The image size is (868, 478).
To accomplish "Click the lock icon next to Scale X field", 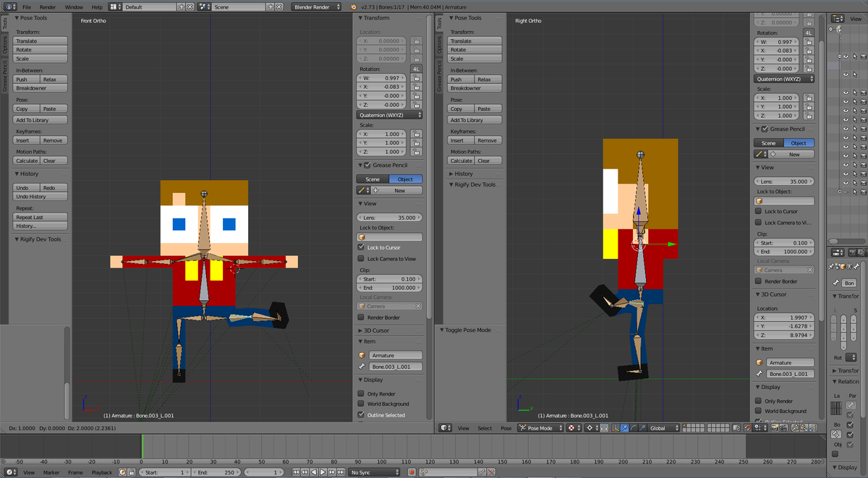I will (417, 134).
